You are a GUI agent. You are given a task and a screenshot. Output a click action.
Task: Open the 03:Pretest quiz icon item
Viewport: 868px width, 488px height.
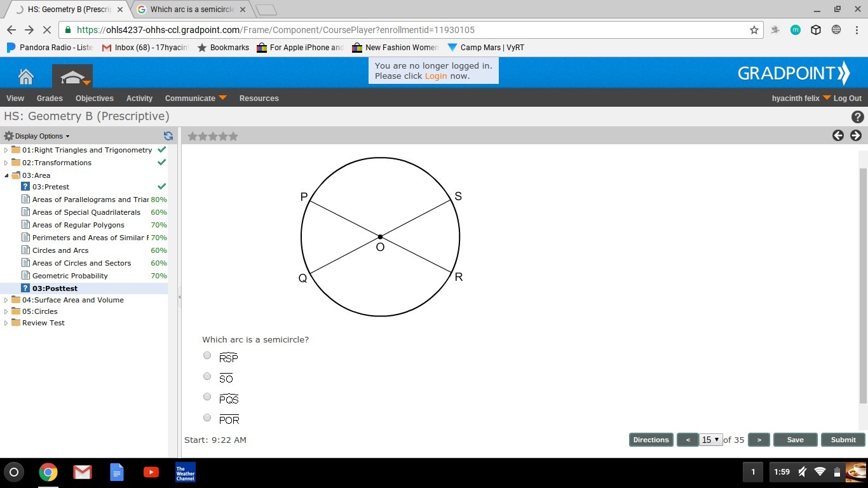(x=25, y=187)
